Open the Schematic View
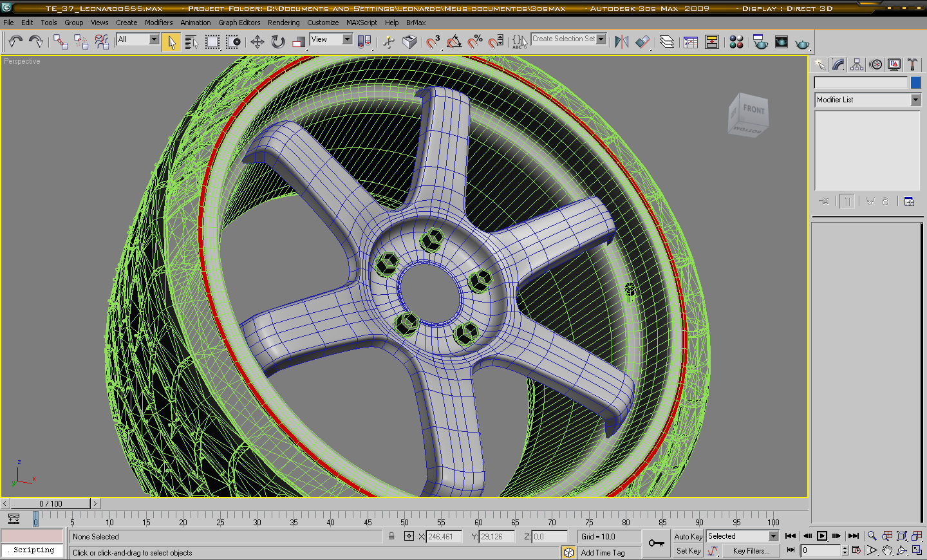927x560 pixels. click(x=712, y=42)
